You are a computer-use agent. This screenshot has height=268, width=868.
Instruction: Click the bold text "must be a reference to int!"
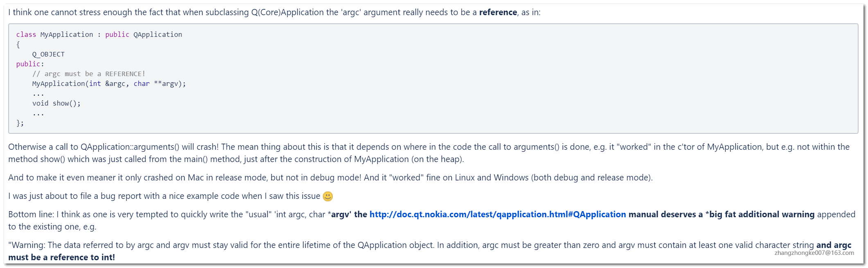[x=61, y=257]
